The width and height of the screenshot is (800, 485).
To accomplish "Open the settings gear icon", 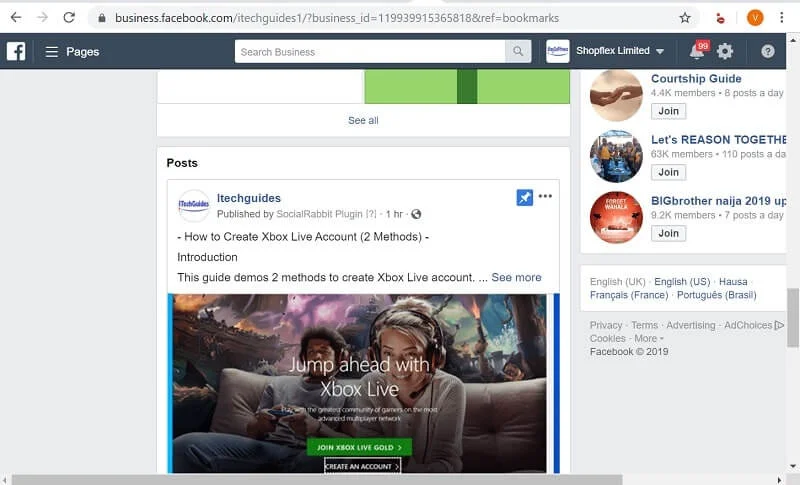I will tap(725, 52).
